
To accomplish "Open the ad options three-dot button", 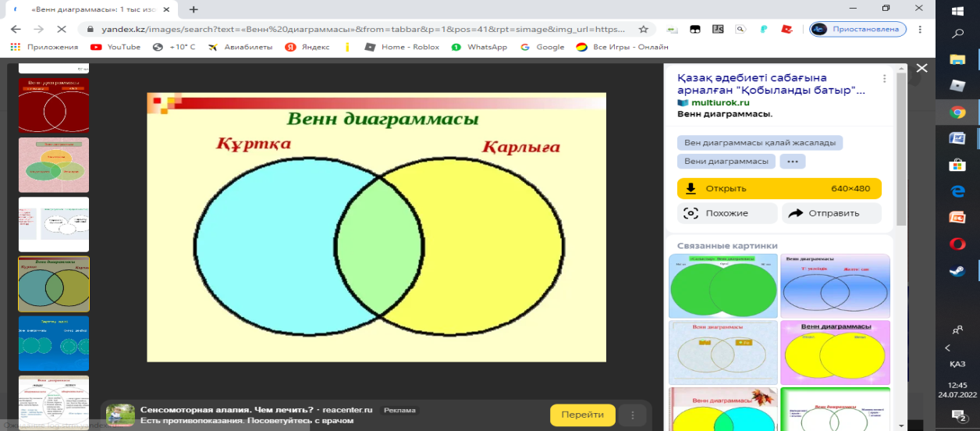I will (633, 415).
